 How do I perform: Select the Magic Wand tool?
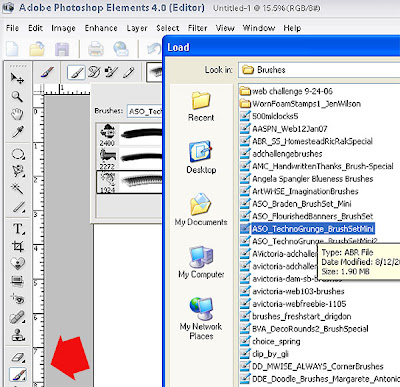(17, 189)
